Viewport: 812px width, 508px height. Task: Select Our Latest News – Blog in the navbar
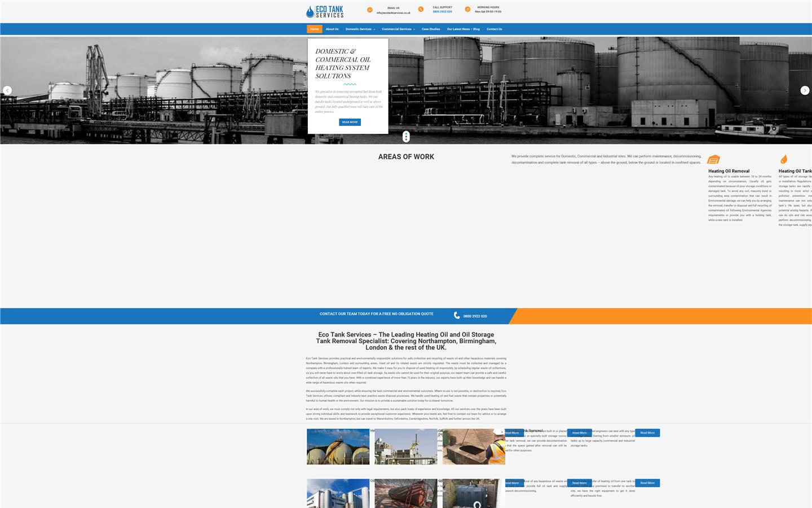click(462, 29)
